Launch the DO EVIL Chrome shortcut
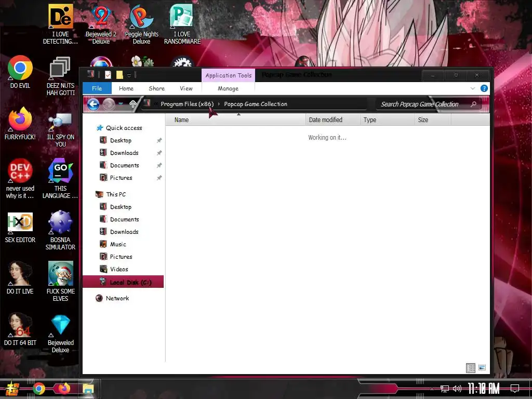 pos(20,72)
